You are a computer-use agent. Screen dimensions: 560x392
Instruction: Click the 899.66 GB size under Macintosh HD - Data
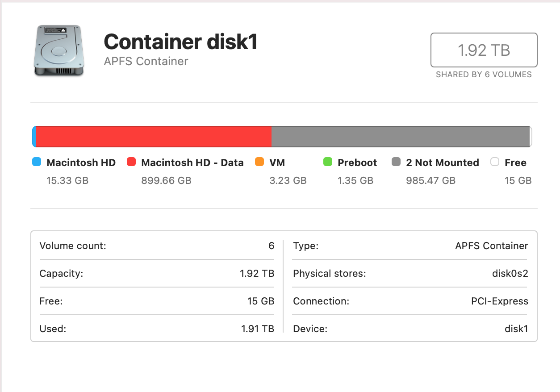tap(166, 180)
